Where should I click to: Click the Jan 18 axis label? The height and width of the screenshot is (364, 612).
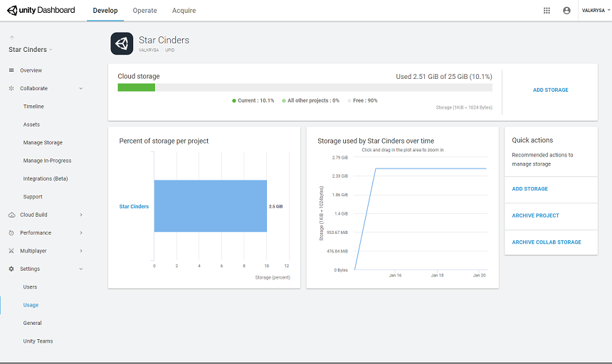click(437, 275)
